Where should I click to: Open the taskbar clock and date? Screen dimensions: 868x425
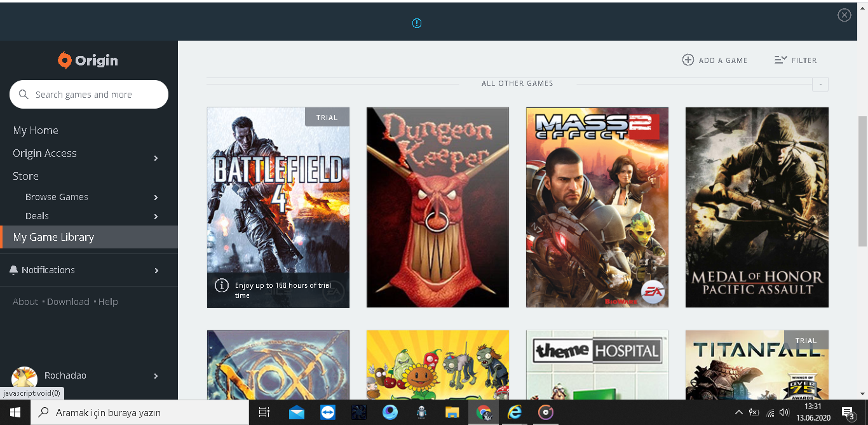coord(813,412)
